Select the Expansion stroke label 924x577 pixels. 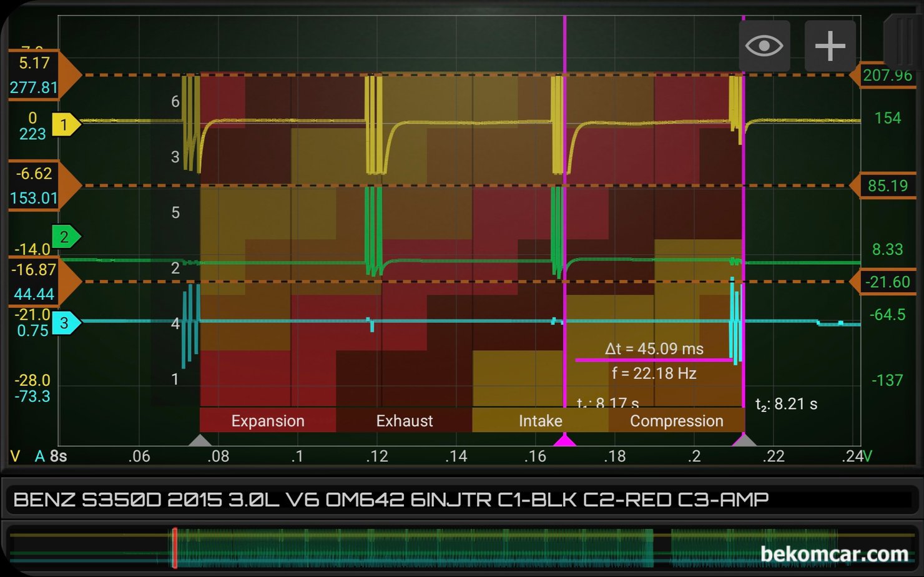[268, 420]
